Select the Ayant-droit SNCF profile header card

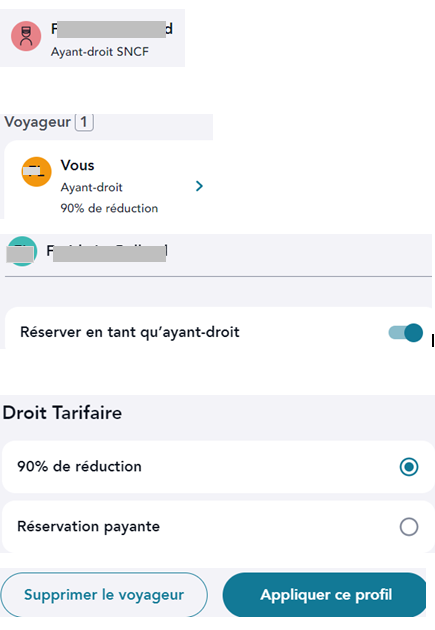tap(92, 38)
